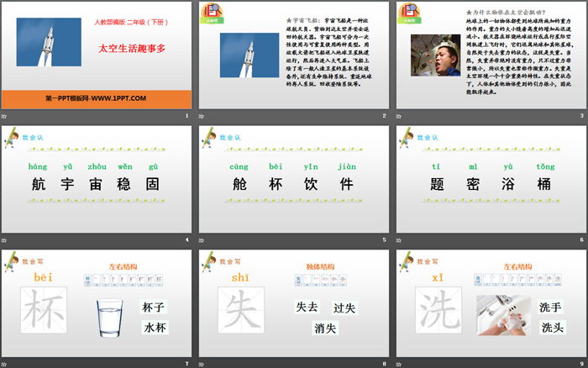The image size is (588, 368).
Task: Click slide number label 1
Action: [x=187, y=116]
